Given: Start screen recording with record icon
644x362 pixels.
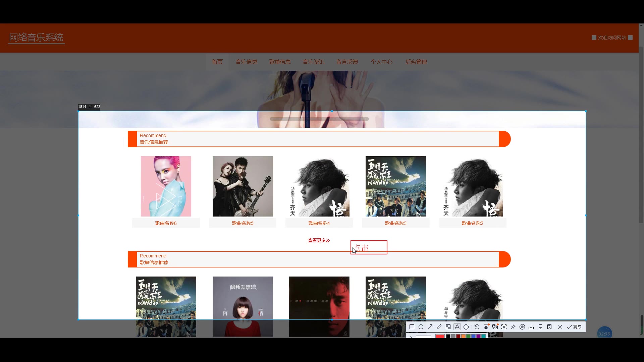Looking at the screenshot, I should (522, 327).
